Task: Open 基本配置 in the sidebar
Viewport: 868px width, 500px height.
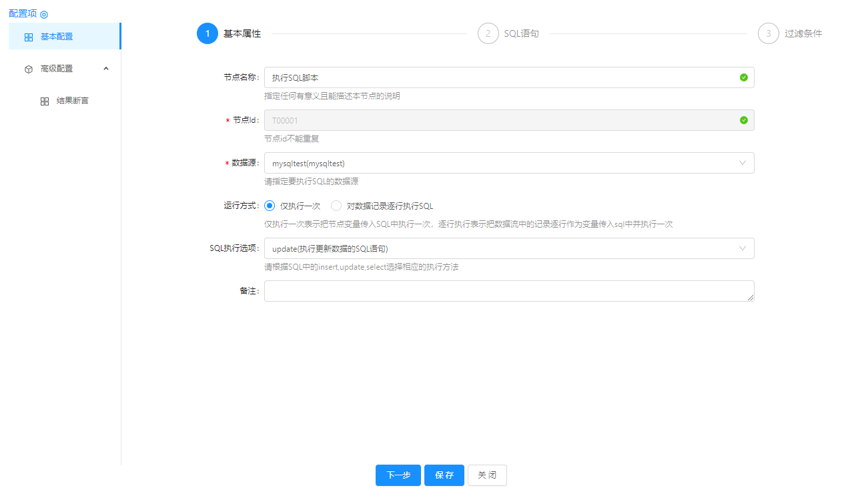Action: pos(57,37)
